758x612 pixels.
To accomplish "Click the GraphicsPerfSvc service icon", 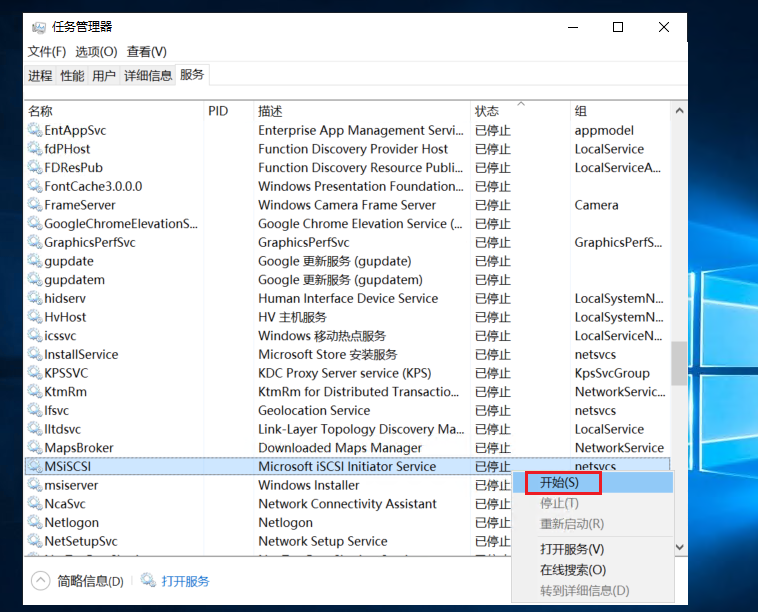I will pyautogui.click(x=35, y=242).
